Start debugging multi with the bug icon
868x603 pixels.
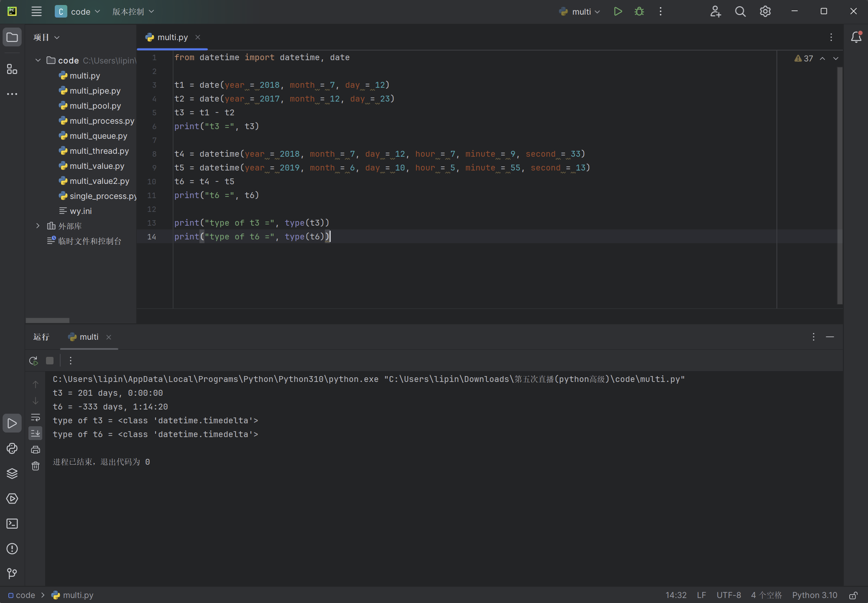coord(639,12)
